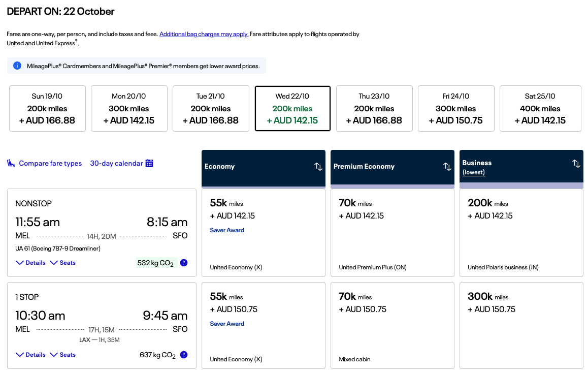The height and width of the screenshot is (373, 588).
Task: Expand Seats for the nonstop flight
Action: [62, 263]
